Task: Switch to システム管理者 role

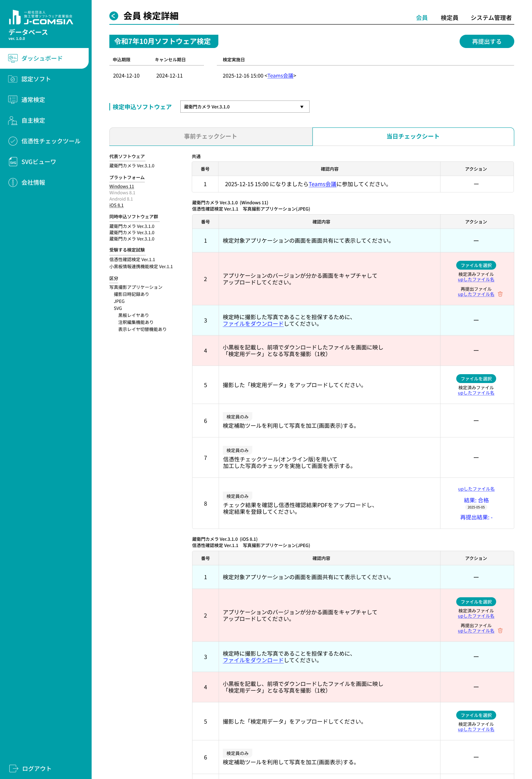Action: [491, 18]
